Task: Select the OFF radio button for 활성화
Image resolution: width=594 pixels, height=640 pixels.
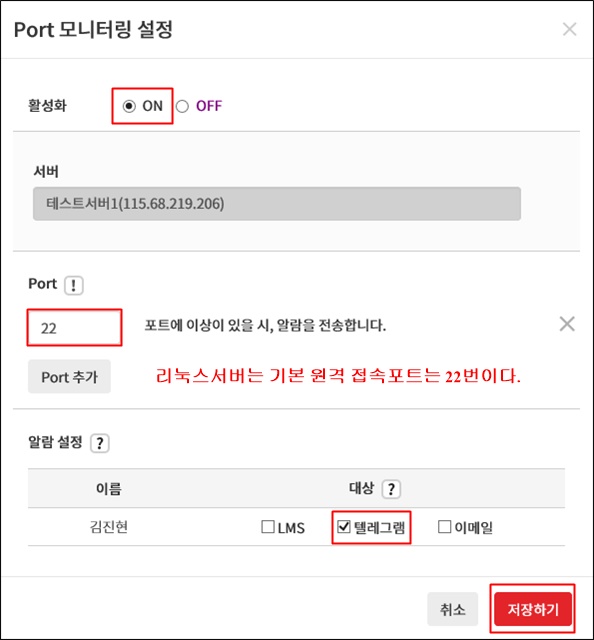Action: coord(182,106)
